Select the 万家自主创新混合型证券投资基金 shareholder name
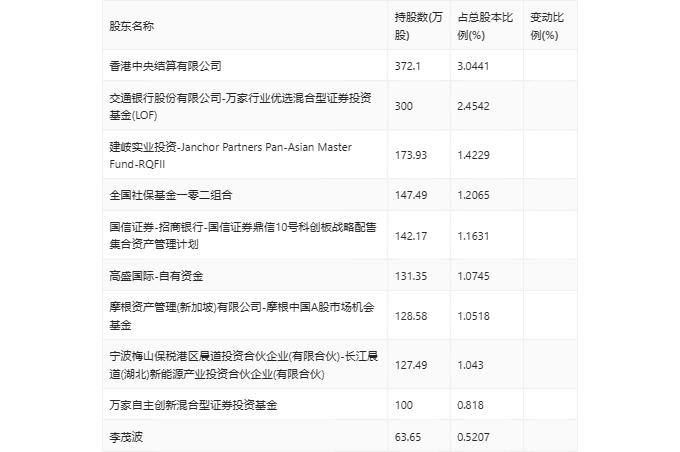Viewport: 680px width, 452px height. [x=193, y=405]
